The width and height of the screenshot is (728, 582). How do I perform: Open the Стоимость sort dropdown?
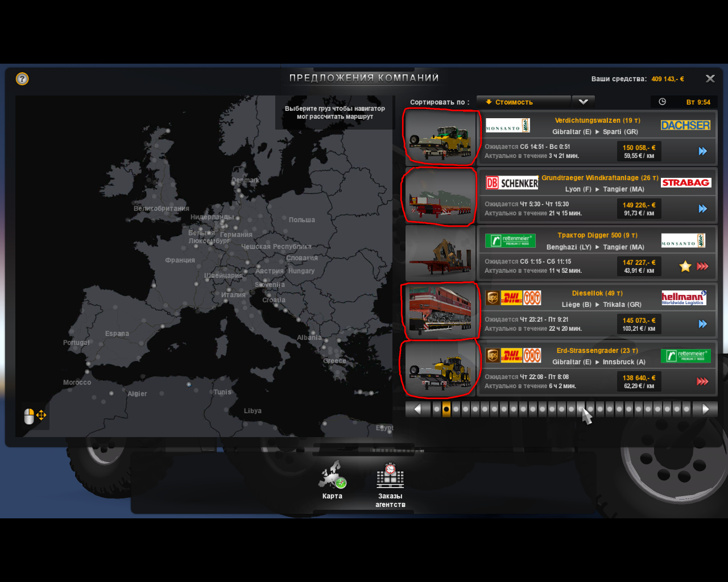pos(524,102)
